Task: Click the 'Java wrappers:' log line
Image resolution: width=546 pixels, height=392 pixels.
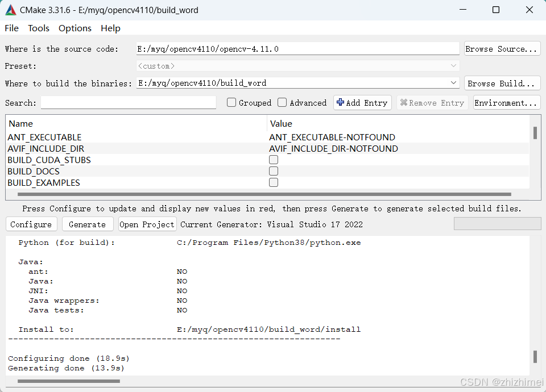Action: point(64,301)
